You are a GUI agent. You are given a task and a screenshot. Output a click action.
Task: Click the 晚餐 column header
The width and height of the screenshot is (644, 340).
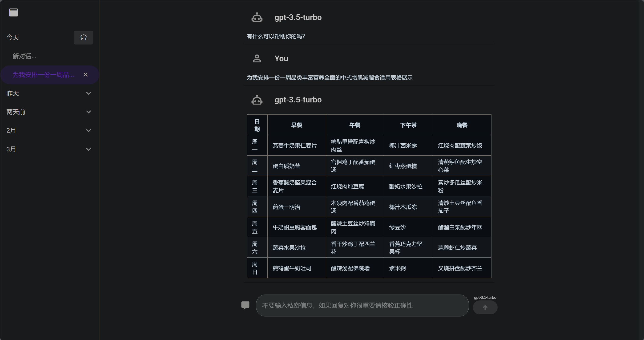point(462,125)
